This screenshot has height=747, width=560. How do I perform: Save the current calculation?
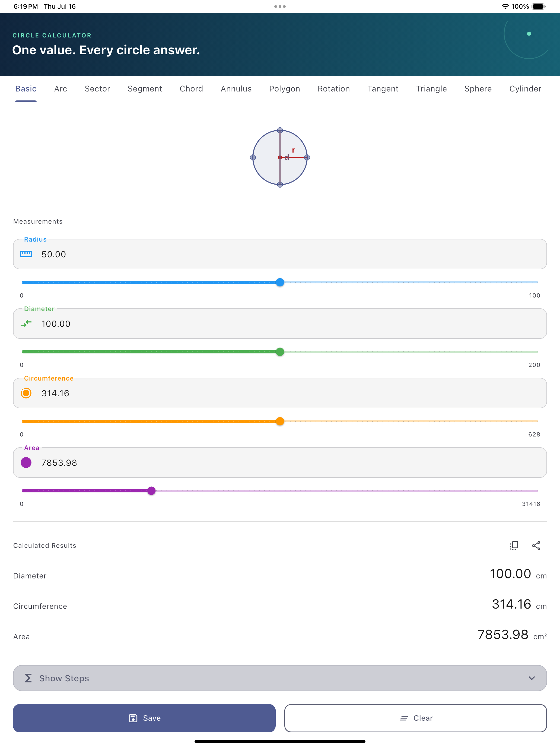point(144,718)
